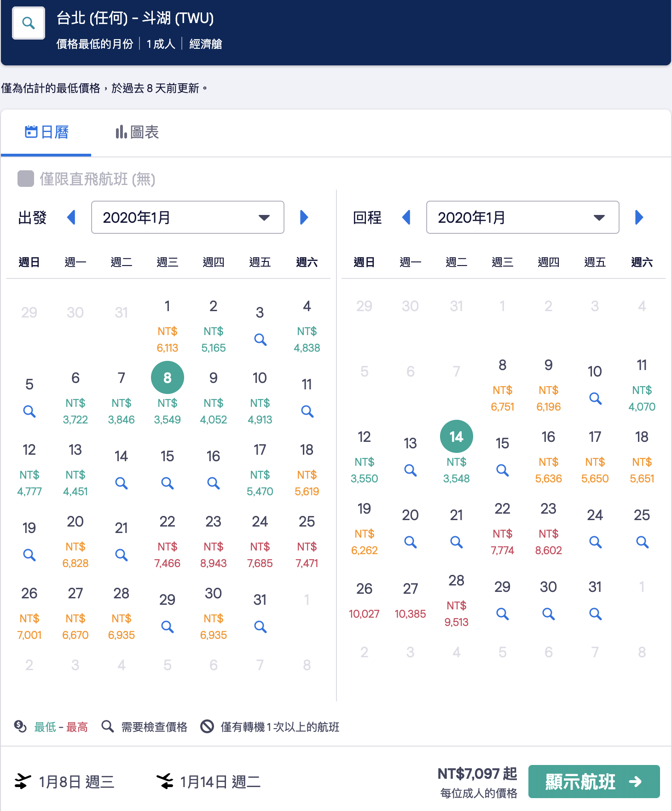The image size is (672, 811).
Task: Select departure January 9 NT$4,052
Action: click(214, 398)
